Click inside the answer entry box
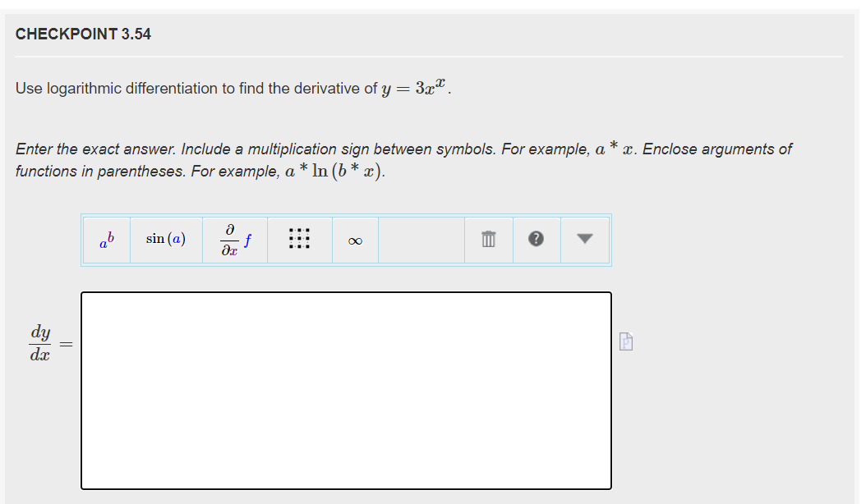This screenshot has width=866, height=504. pyautogui.click(x=345, y=390)
